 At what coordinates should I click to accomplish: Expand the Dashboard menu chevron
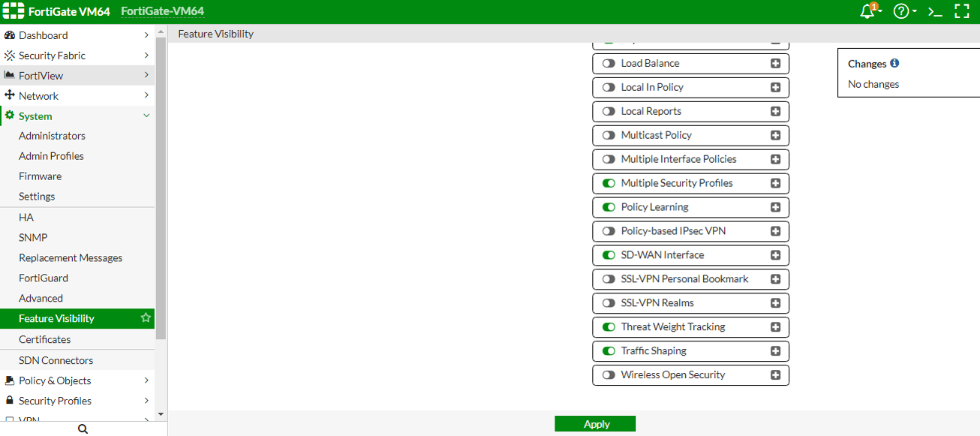[146, 35]
